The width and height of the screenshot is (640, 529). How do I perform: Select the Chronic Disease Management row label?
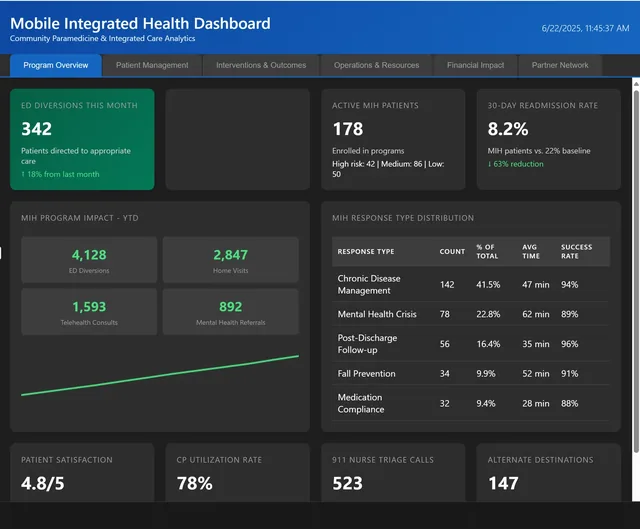coord(369,285)
